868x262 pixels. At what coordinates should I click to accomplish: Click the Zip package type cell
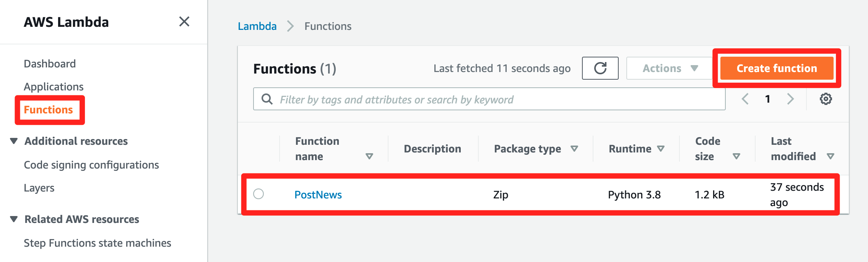click(x=501, y=195)
